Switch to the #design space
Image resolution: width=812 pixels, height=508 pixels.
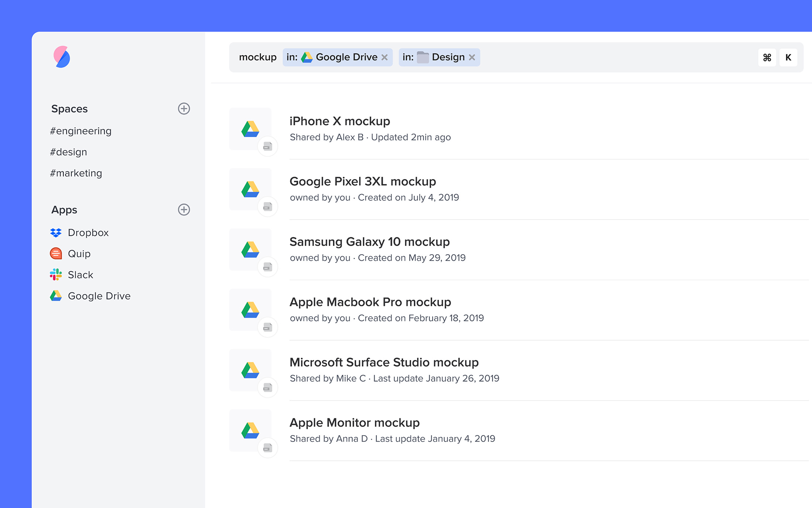click(69, 152)
